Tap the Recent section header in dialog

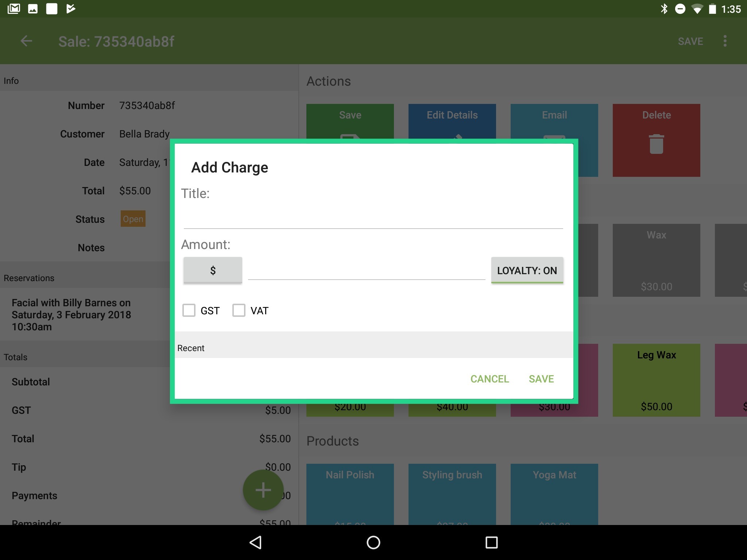coord(373,345)
